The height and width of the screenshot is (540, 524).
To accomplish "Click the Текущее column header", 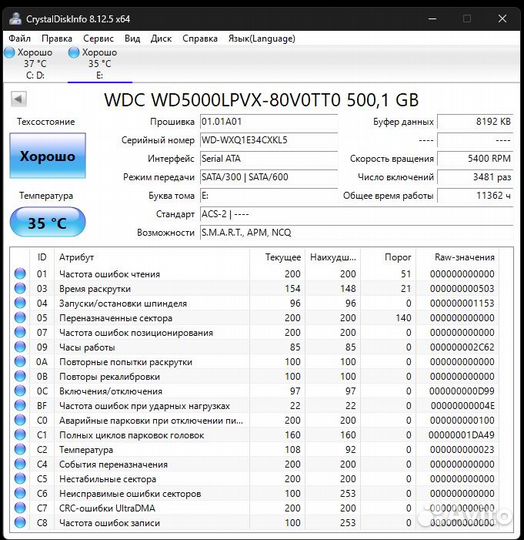I will 277,257.
